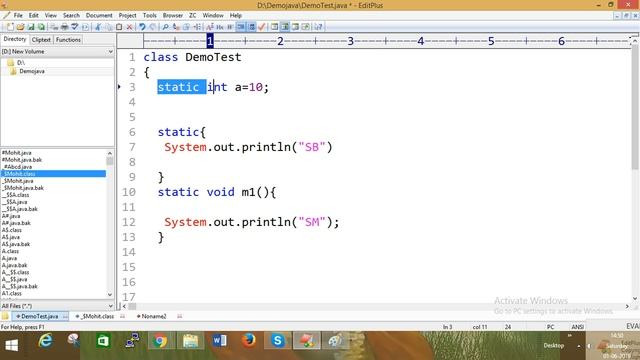Switch to DemoTest.java document tab
Image resolution: width=640 pixels, height=360 pixels.
[x=40, y=316]
